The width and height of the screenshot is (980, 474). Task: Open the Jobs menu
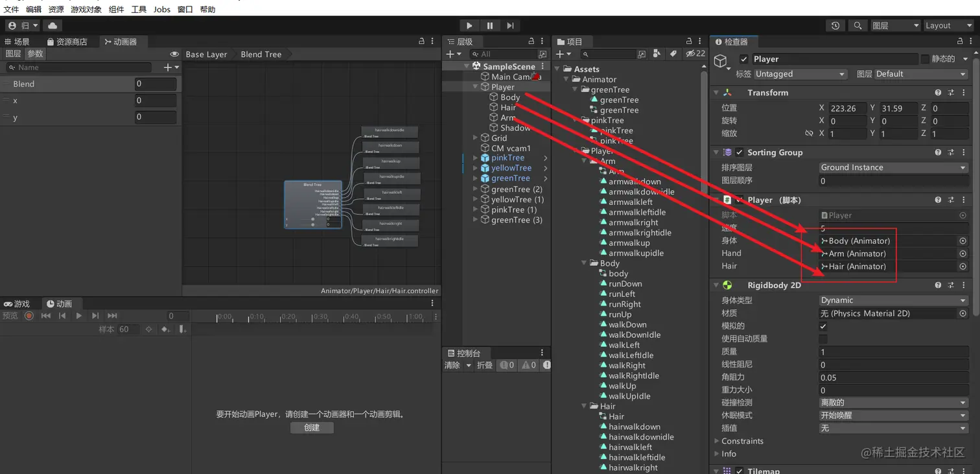coord(162,9)
